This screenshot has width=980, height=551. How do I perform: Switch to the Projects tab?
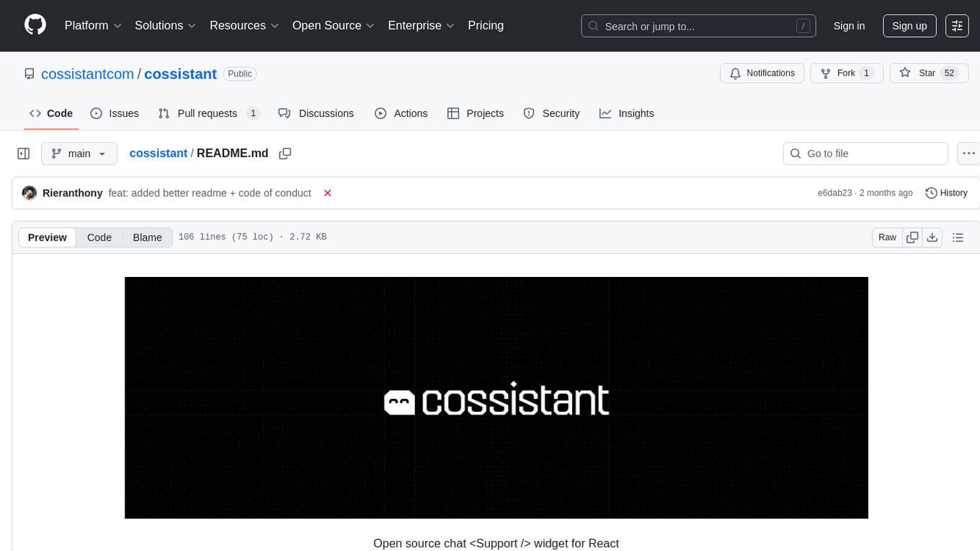[476, 113]
